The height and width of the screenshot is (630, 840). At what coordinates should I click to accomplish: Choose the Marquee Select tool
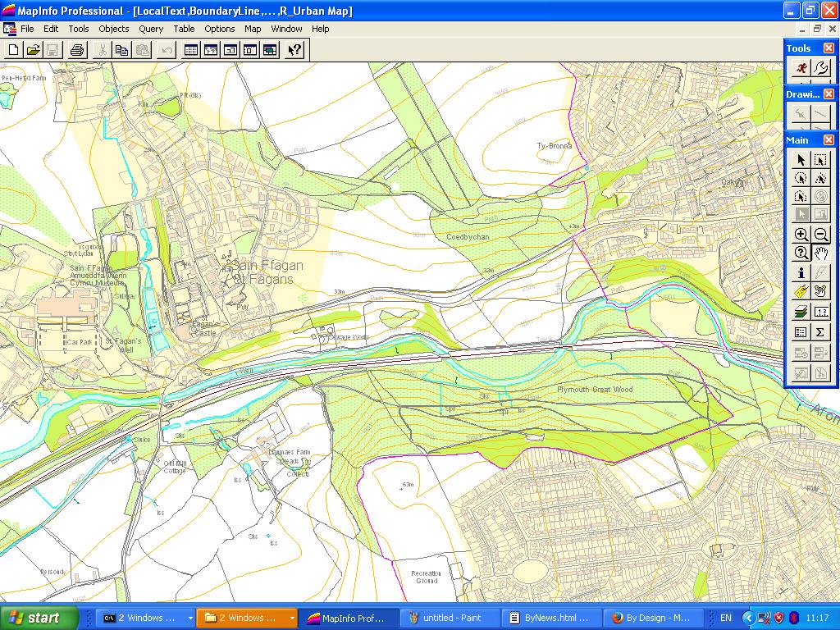(x=820, y=160)
